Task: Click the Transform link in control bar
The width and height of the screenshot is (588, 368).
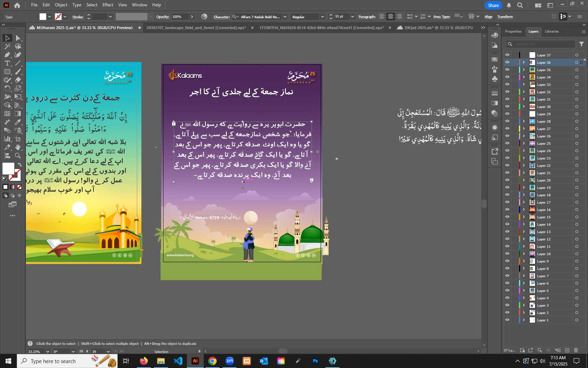Action: tap(505, 17)
